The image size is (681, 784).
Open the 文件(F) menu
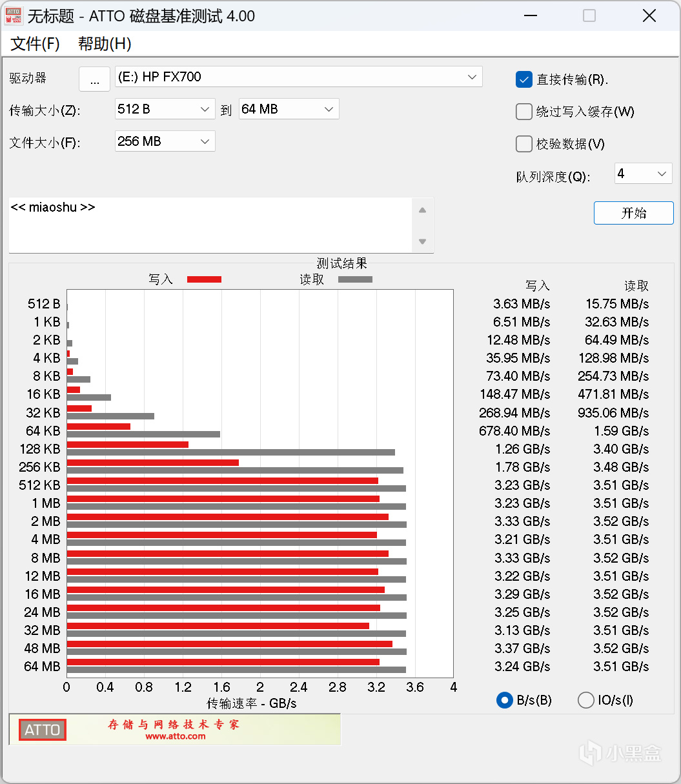tap(36, 44)
